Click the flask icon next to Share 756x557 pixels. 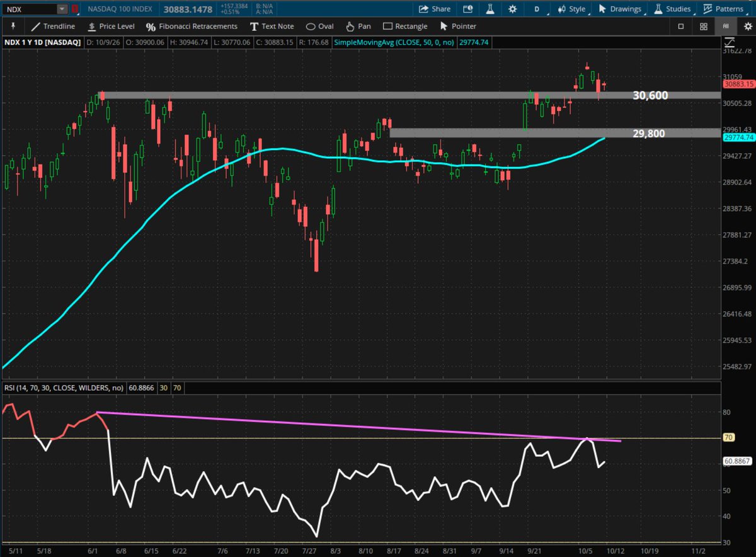[490, 9]
